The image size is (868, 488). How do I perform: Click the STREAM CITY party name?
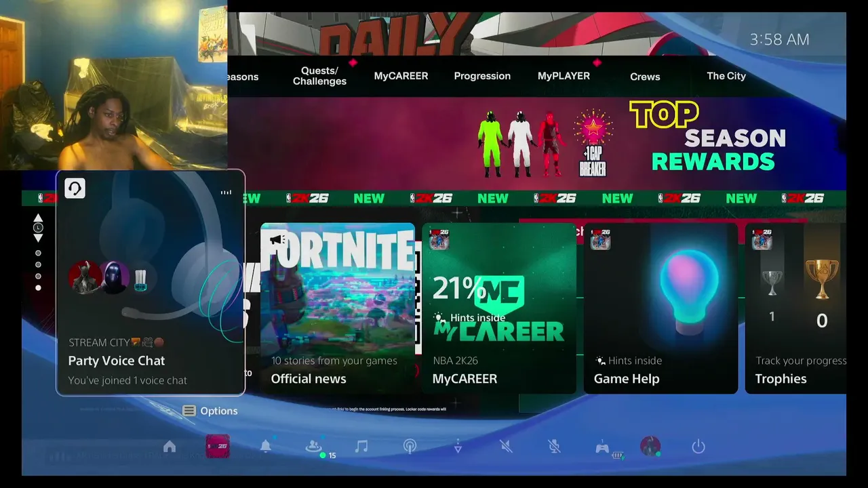115,343
